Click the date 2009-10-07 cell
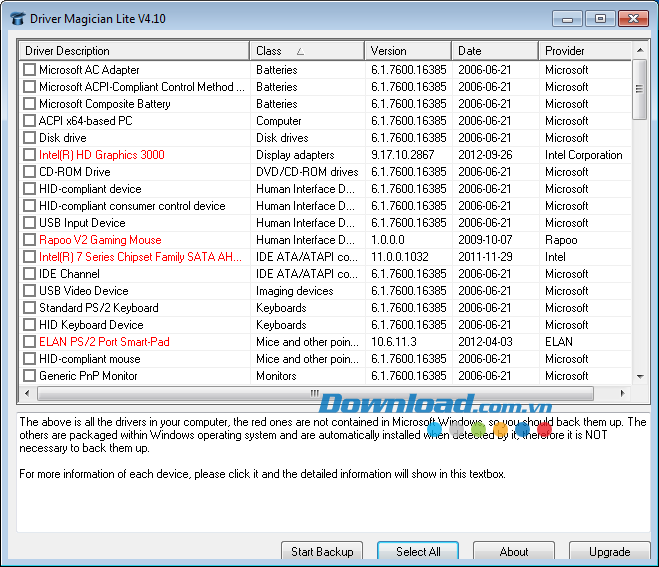The image size is (659, 567). (x=485, y=240)
